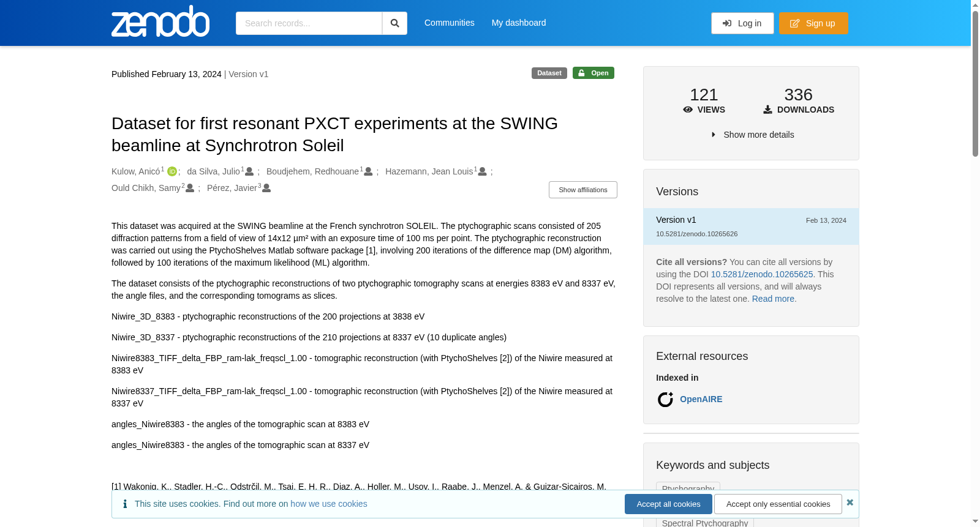The image size is (980, 527).
Task: Click the Dataset badge
Action: pyautogui.click(x=549, y=73)
